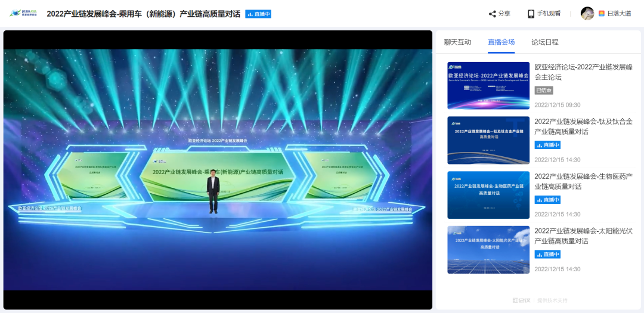The width and height of the screenshot is (644, 313).
Task: Switch to the 聊天互动 tab
Action: (457, 42)
